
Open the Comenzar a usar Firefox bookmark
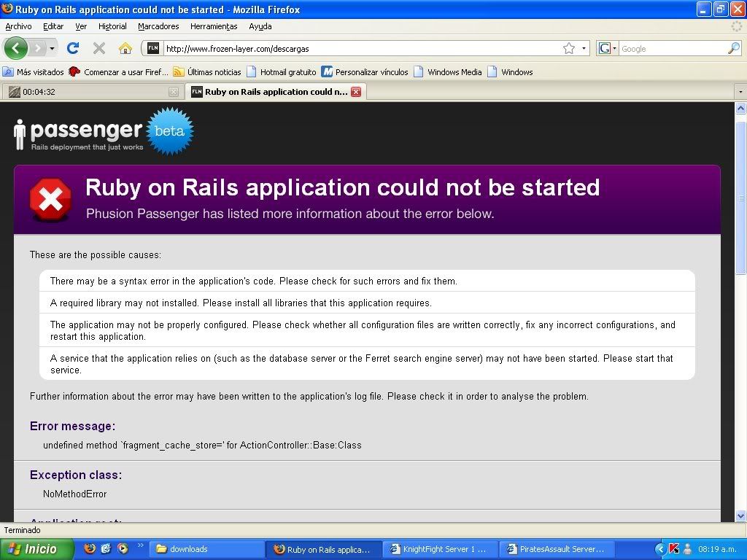point(118,72)
